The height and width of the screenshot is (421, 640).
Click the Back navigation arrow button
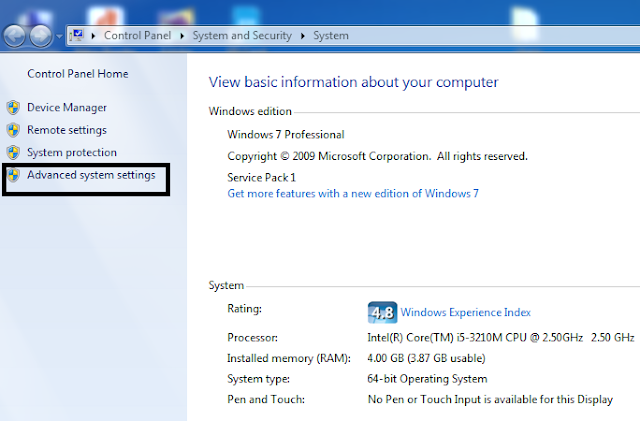[15, 36]
